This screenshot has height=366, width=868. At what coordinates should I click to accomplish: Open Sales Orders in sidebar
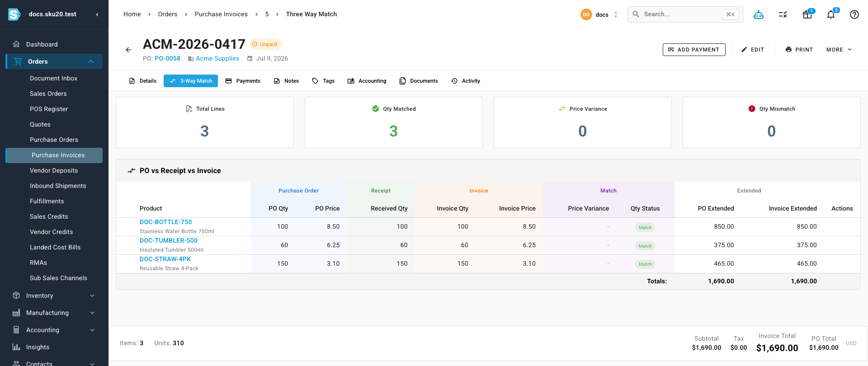48,94
